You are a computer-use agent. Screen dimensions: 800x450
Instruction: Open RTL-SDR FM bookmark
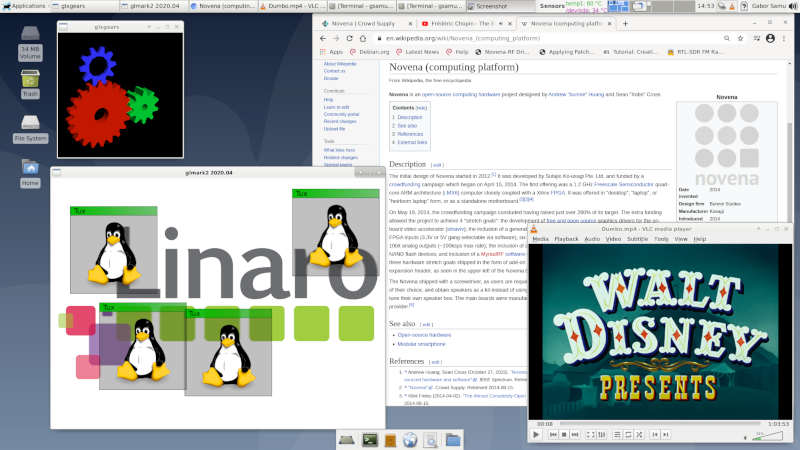click(x=695, y=52)
